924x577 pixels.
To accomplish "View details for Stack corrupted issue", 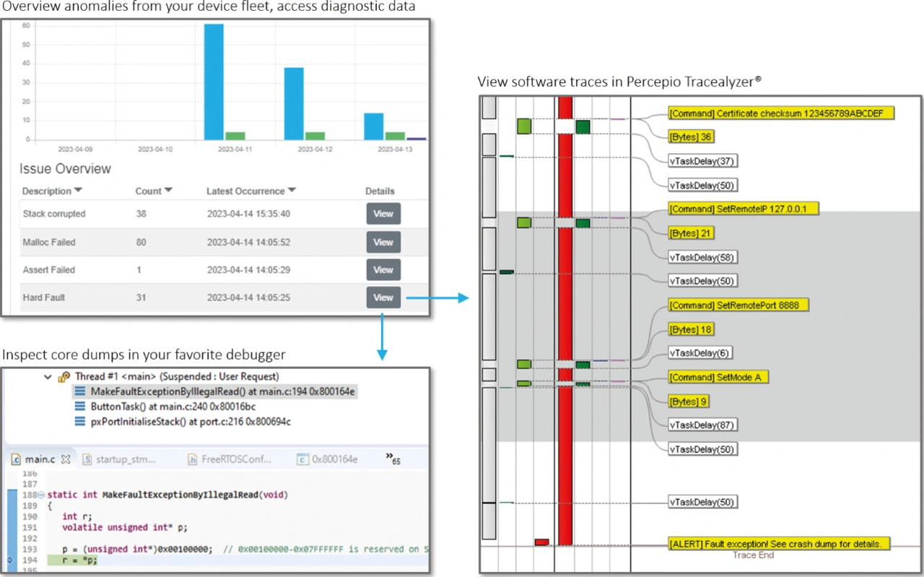I will (383, 214).
